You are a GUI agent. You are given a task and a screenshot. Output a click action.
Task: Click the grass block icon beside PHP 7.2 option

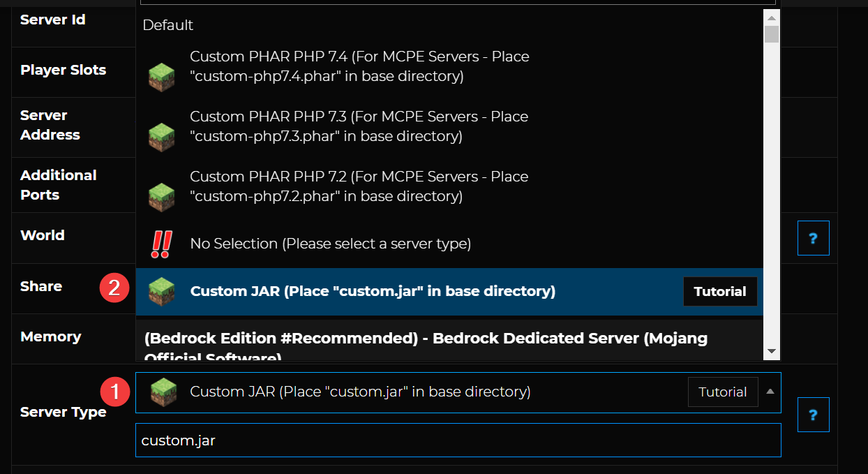click(x=161, y=197)
